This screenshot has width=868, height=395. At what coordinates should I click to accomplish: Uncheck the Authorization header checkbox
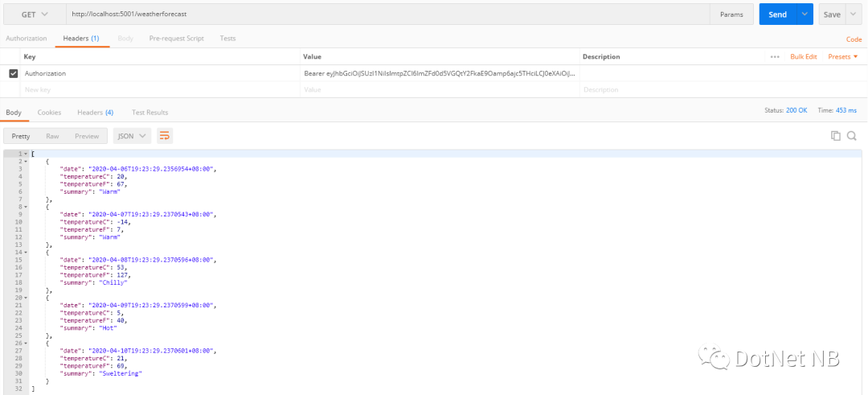pyautogui.click(x=14, y=73)
